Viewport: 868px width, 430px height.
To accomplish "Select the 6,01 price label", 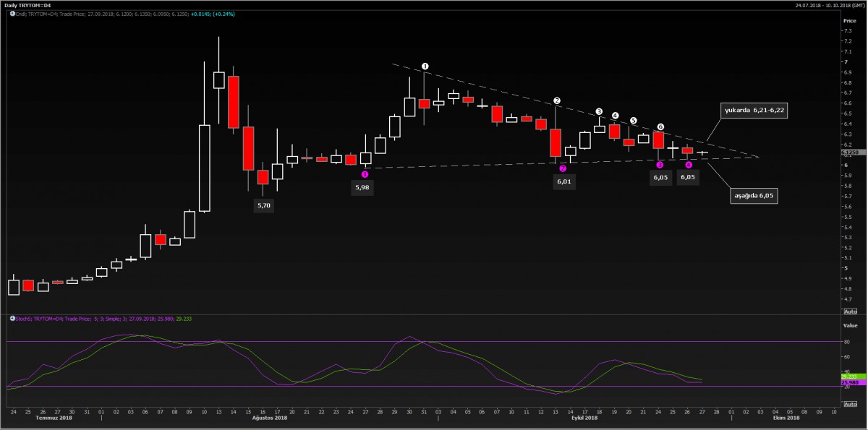I will pos(565,182).
